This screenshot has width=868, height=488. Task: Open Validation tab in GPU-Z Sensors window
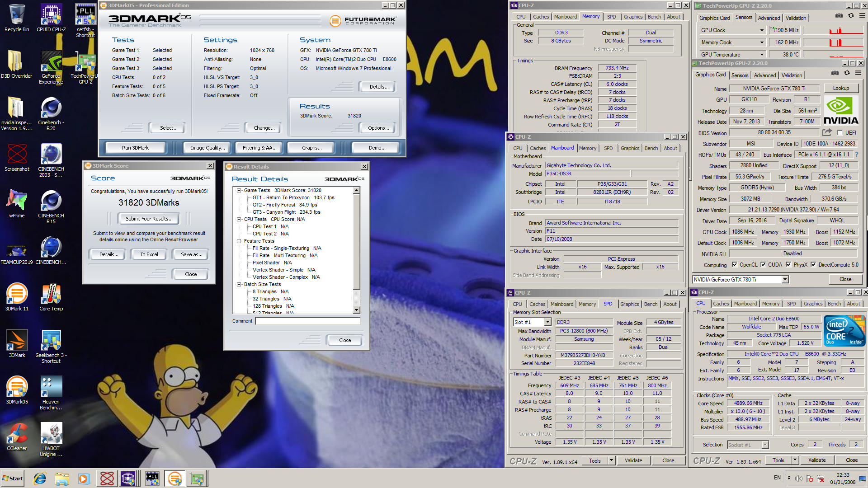click(796, 18)
